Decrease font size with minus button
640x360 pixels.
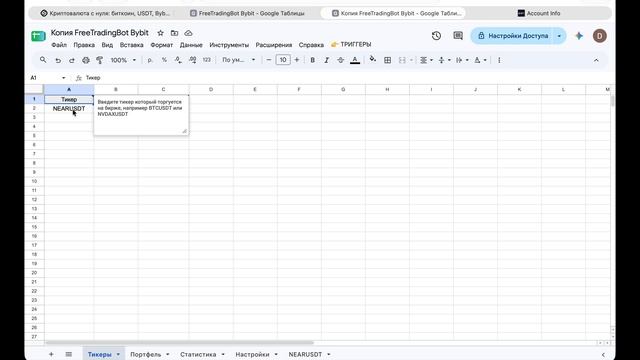click(269, 60)
